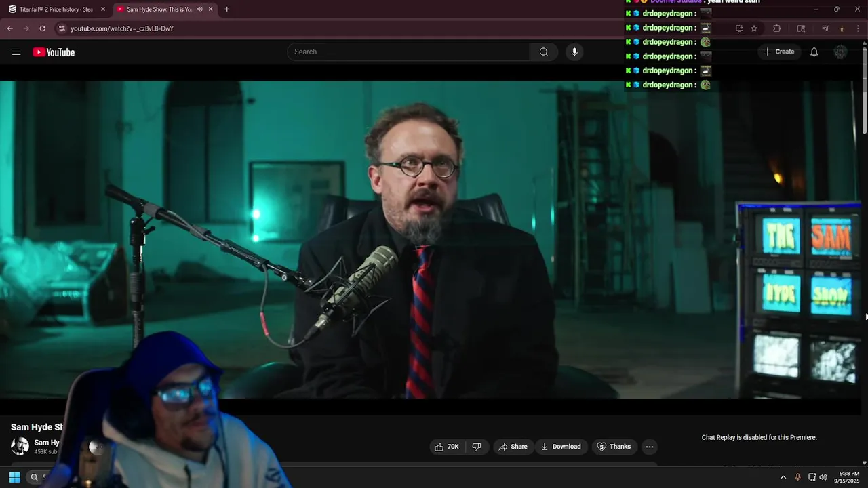868x488 pixels.
Task: Click the youtube.com URL address bar
Action: point(122,28)
